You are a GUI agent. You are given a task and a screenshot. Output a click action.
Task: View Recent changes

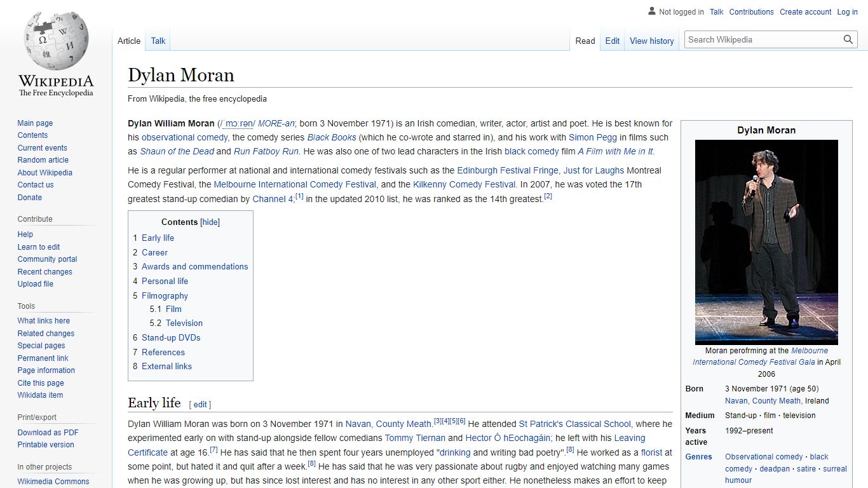44,272
